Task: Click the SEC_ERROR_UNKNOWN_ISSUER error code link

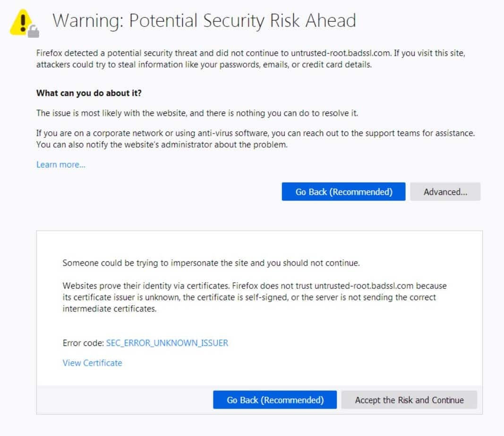Action: tap(167, 343)
